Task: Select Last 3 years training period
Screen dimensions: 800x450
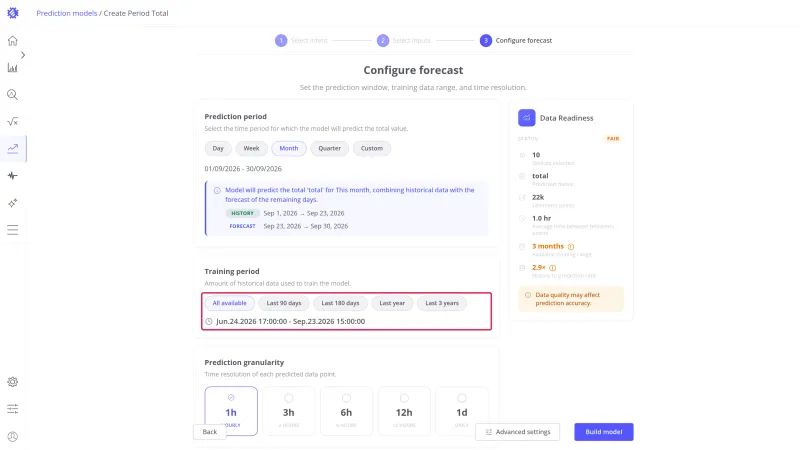Action: click(x=442, y=303)
